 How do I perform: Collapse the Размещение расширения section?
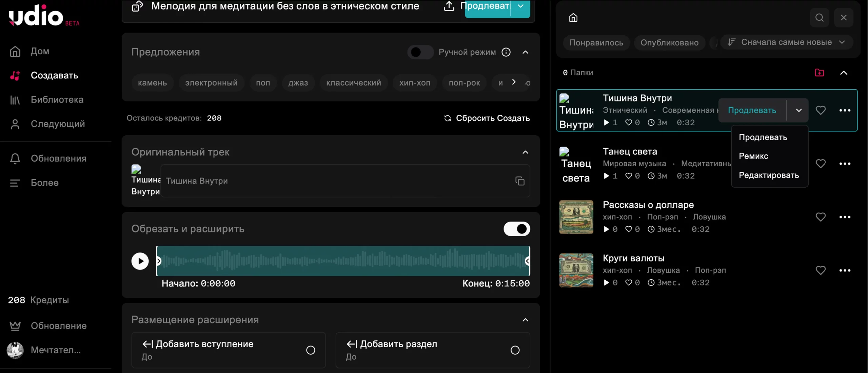coord(525,320)
